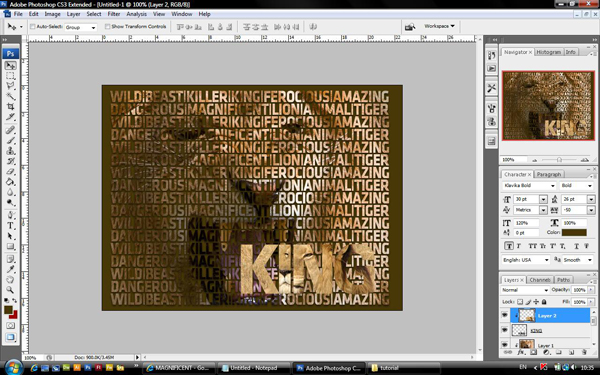Select the Crop tool
The height and width of the screenshot is (375, 600).
point(10,106)
